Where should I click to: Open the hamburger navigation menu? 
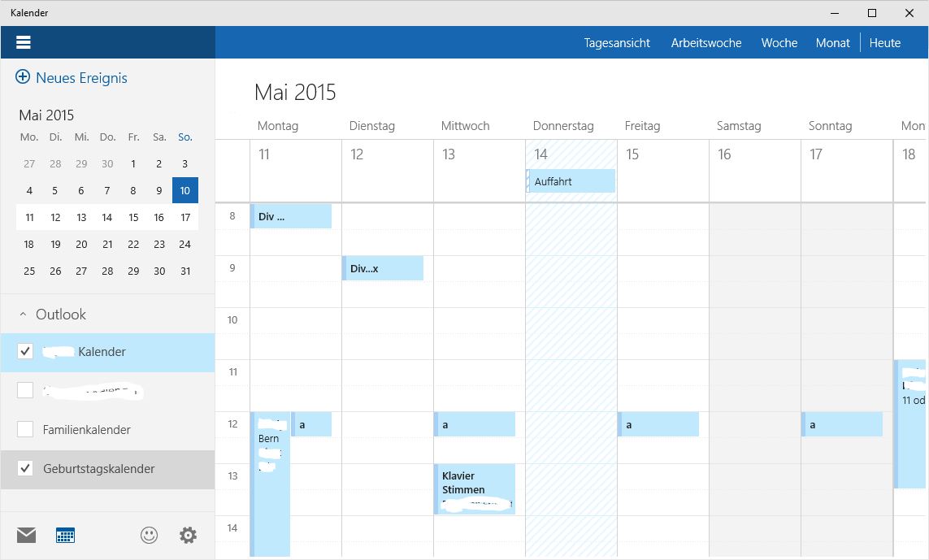pos(24,42)
